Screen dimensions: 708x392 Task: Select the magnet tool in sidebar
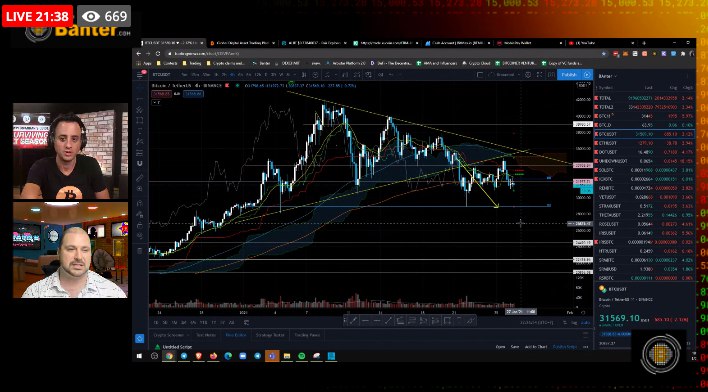click(x=140, y=164)
